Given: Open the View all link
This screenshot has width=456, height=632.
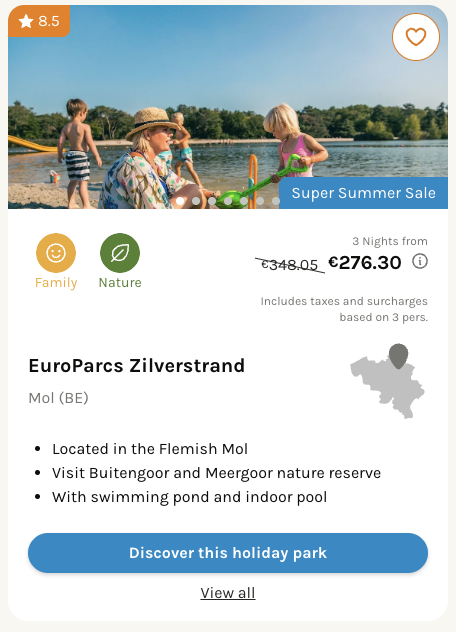Looking at the screenshot, I should pyautogui.click(x=228, y=593).
